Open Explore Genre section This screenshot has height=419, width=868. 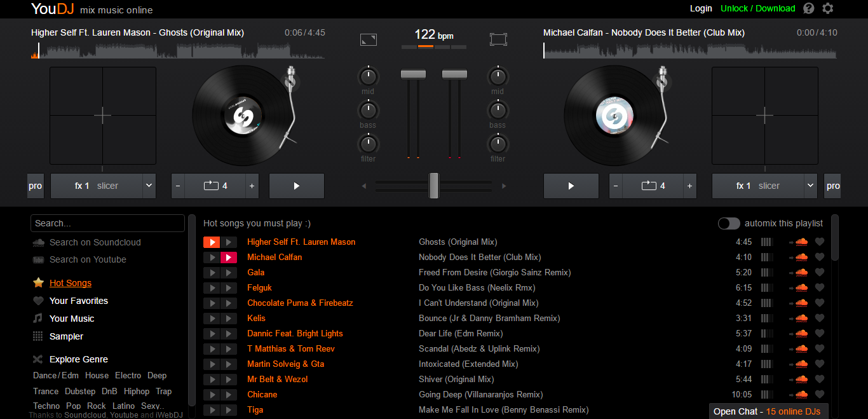[x=79, y=359]
